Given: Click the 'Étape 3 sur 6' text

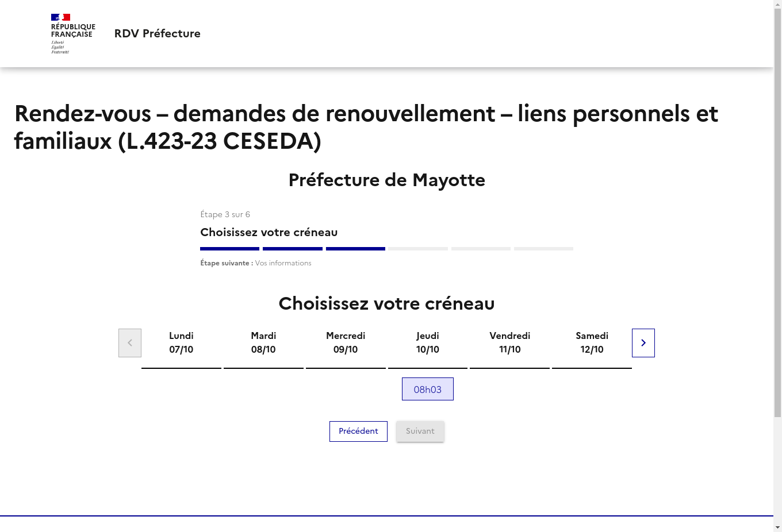Looking at the screenshot, I should click(x=225, y=214).
